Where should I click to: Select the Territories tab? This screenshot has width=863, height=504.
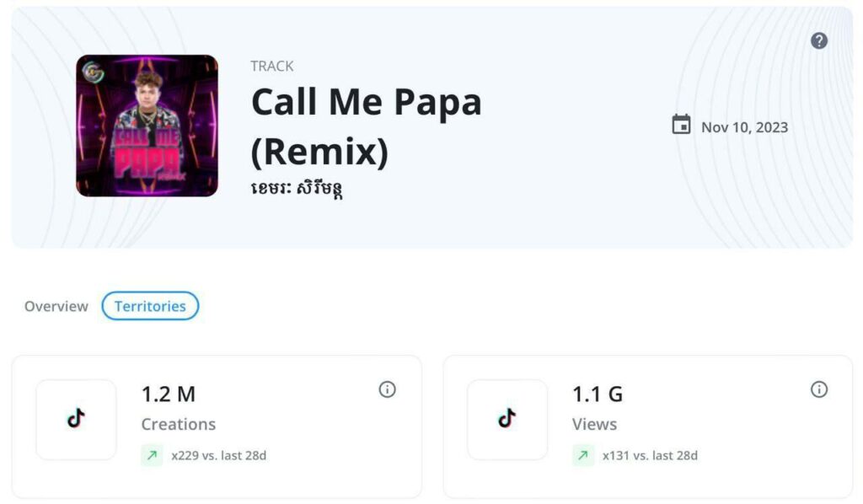click(x=150, y=306)
